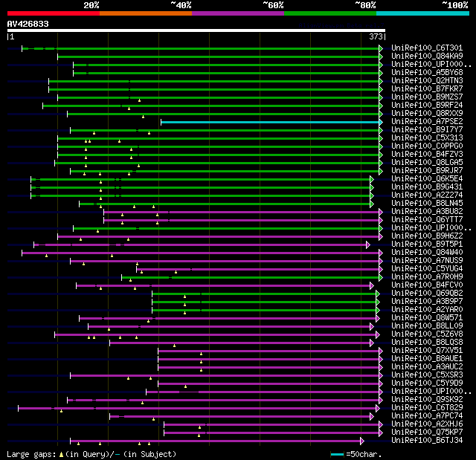This screenshot has width=476, height=460.
Task: View the UniRef100_Q8W571 hit
Action: tap(427, 318)
